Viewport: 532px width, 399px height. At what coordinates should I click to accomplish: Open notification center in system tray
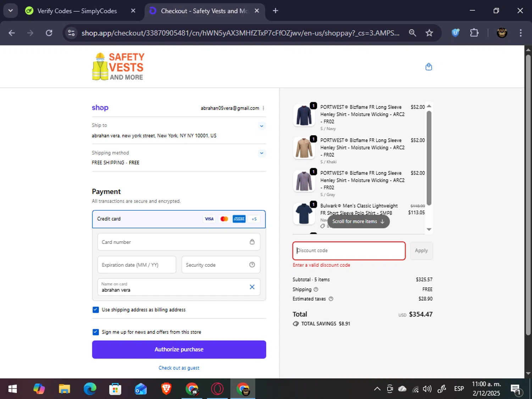pos(516,389)
